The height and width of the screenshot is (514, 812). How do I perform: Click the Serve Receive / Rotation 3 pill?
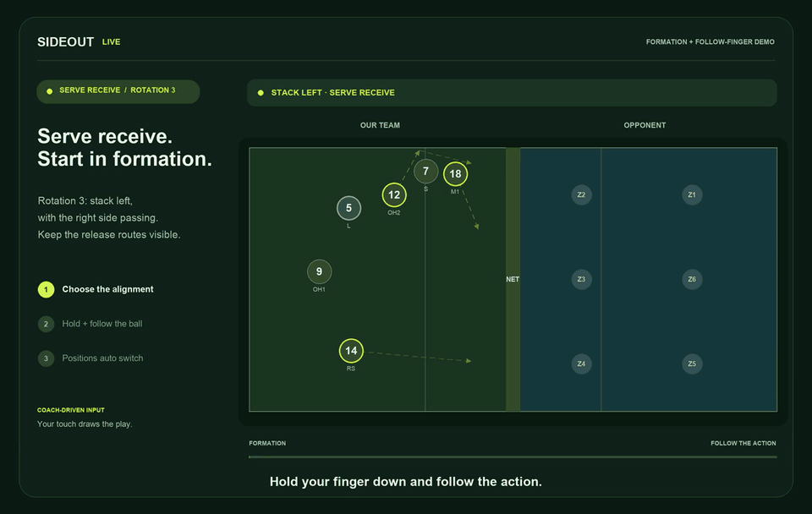(118, 91)
